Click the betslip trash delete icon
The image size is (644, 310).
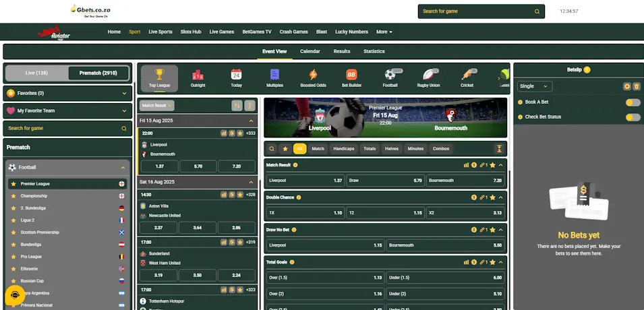[x=636, y=86]
